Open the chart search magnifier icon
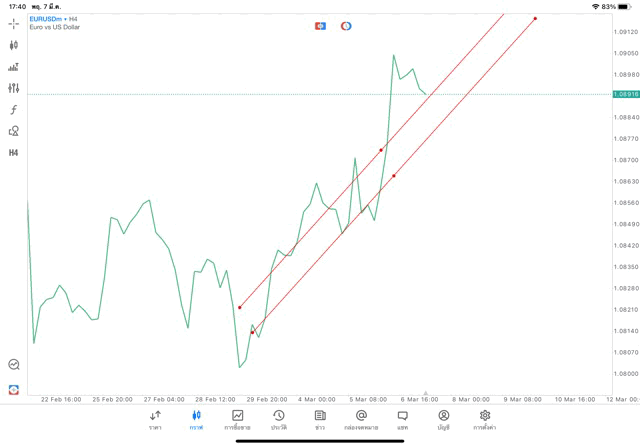Screen dimensions: 640x447 point(14,365)
